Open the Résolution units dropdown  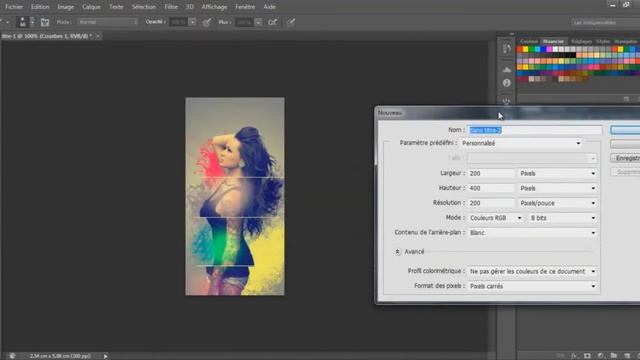(x=557, y=203)
